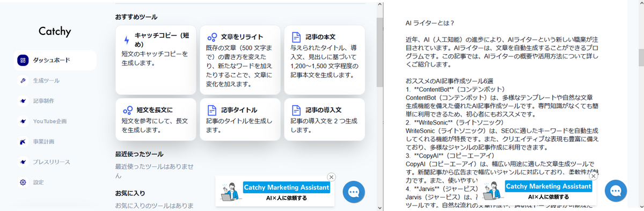Click the Catchy logo in the sidebar
The width and height of the screenshot is (644, 211).
[54, 32]
